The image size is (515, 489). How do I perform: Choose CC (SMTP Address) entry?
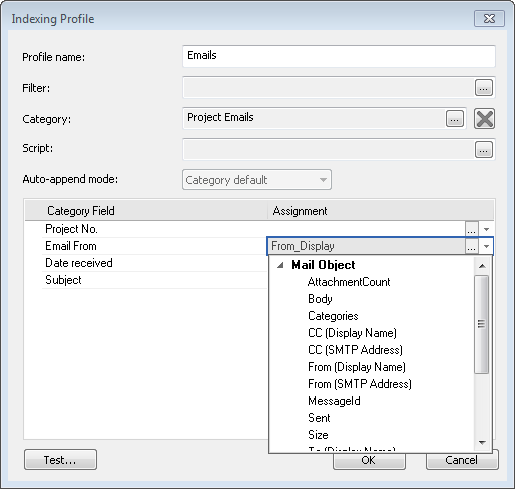[x=355, y=350]
